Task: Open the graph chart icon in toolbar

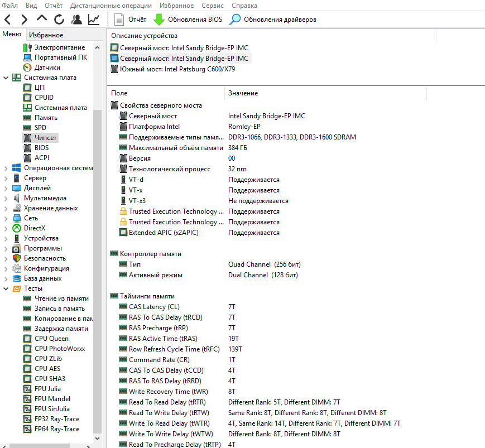Action: point(94,20)
